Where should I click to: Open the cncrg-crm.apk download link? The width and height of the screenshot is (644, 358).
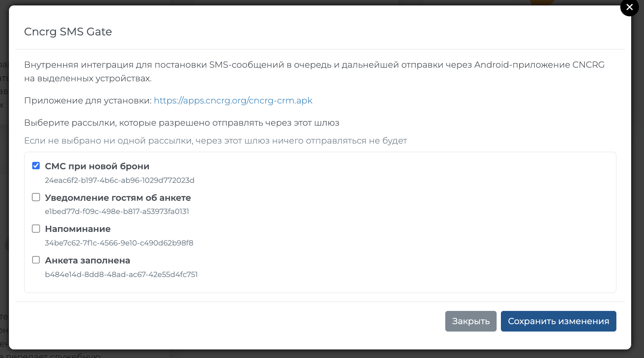[x=233, y=100]
